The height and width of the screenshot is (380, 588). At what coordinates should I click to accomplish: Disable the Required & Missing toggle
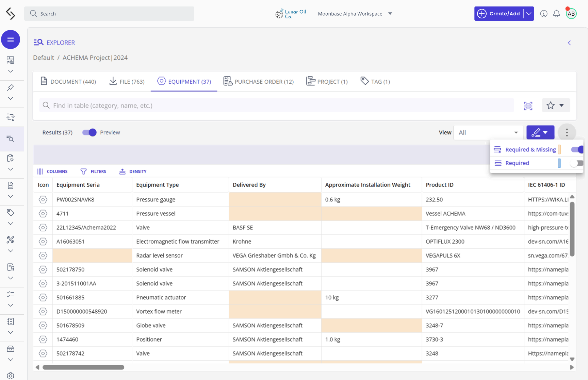(x=577, y=150)
